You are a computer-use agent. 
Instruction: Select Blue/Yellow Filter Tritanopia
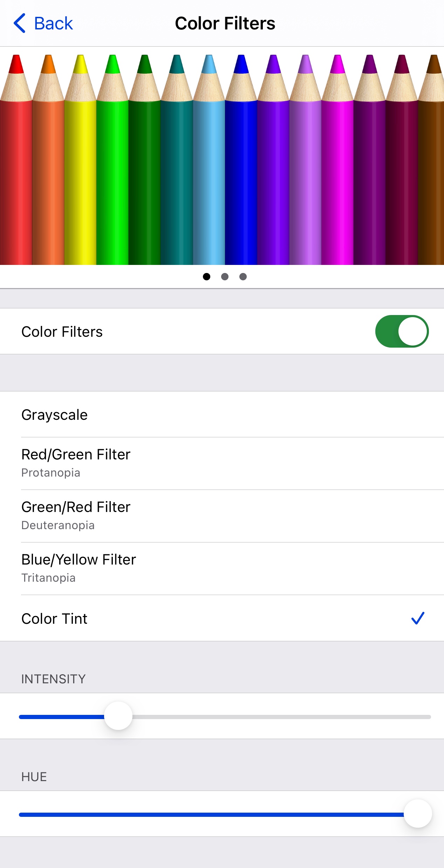click(222, 568)
